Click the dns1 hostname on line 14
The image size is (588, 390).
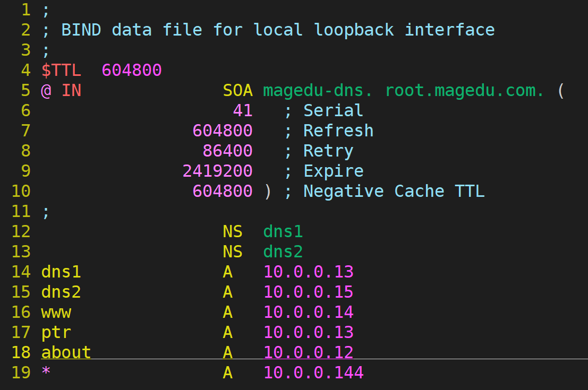point(61,272)
